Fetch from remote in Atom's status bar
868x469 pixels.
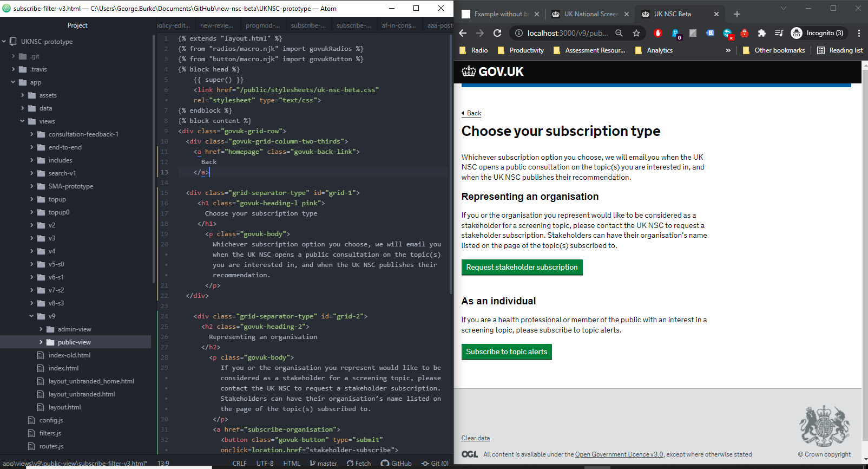[359, 464]
